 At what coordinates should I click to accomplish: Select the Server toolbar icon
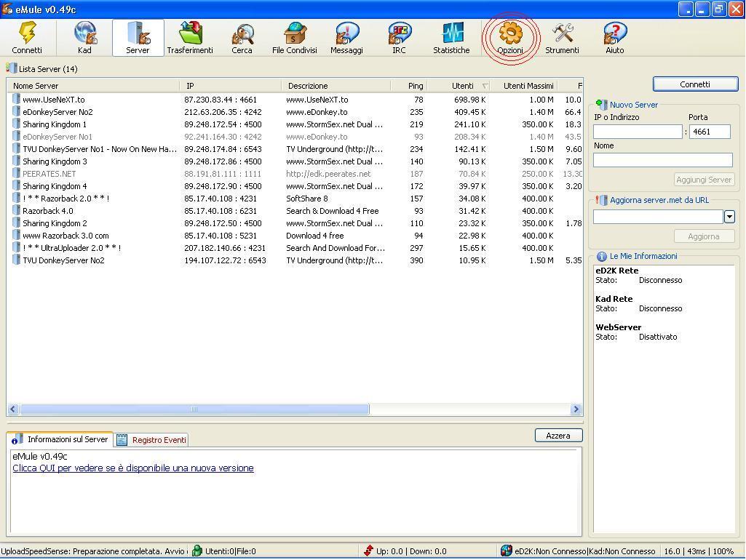[x=138, y=38]
